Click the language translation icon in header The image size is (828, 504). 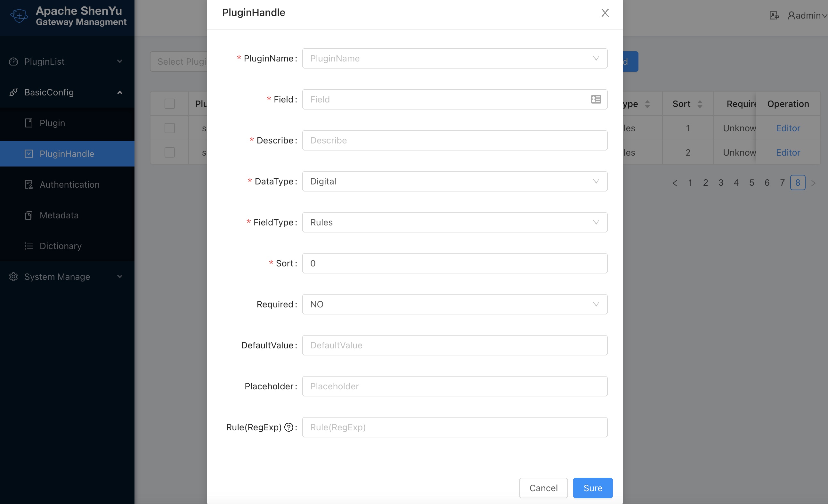tap(774, 15)
